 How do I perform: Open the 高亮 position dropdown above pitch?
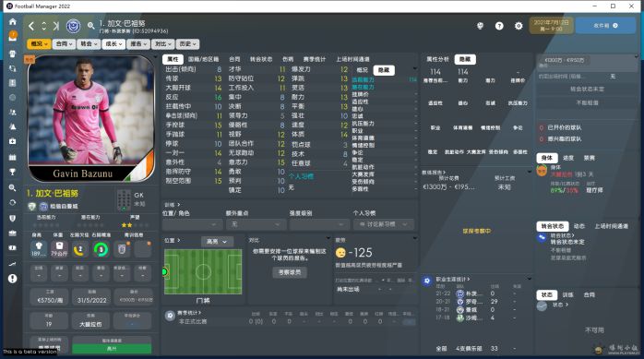tap(217, 242)
